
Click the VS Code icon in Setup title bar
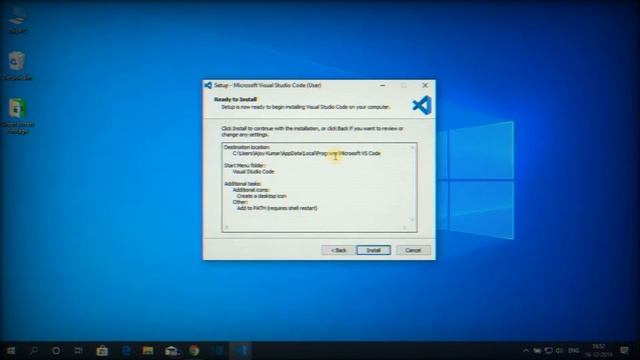[x=208, y=85]
